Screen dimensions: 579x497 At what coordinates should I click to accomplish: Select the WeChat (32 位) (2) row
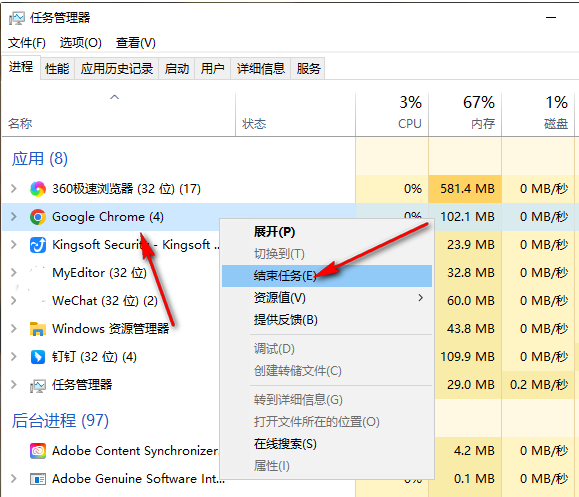coord(111,301)
